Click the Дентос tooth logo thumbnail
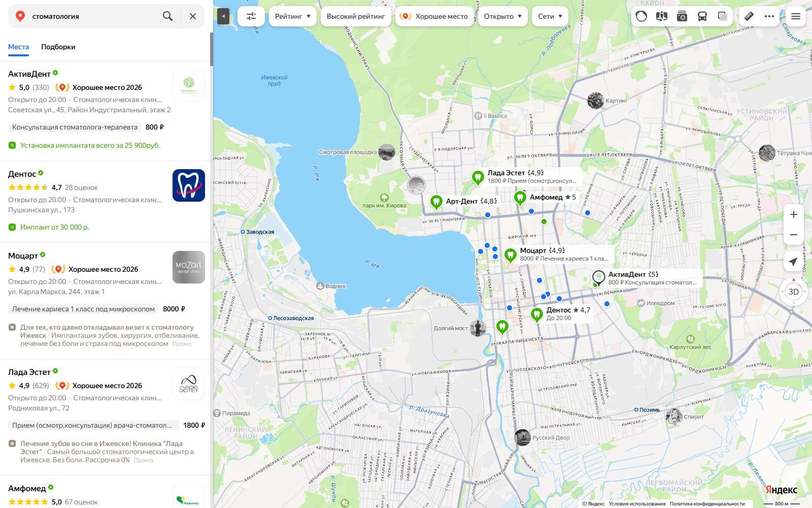The height and width of the screenshot is (508, 812). [x=189, y=185]
